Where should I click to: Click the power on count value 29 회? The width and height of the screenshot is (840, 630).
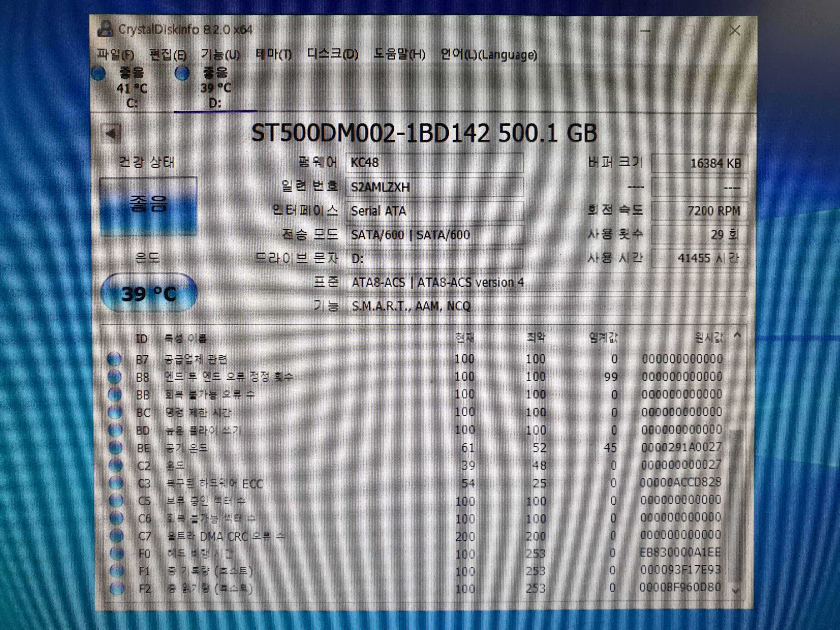(x=700, y=234)
